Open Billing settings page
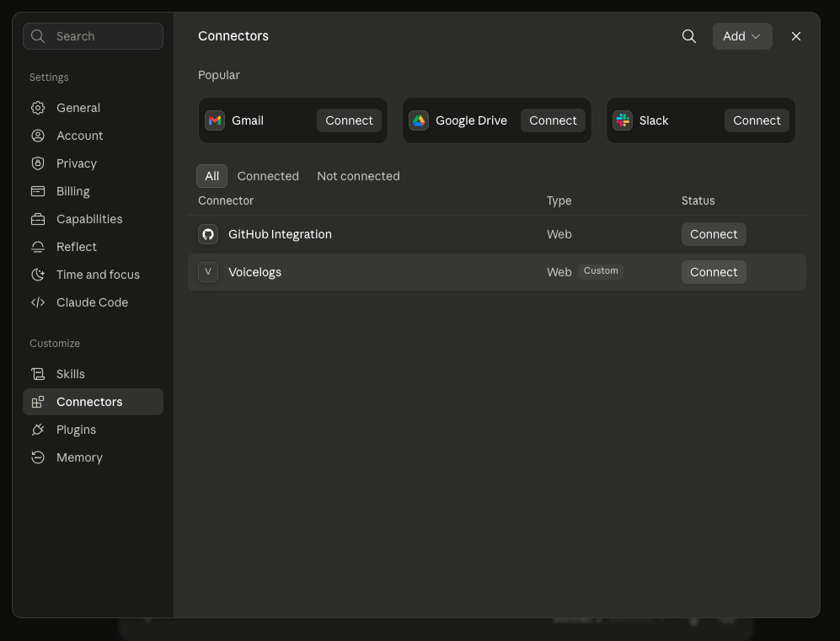 pyautogui.click(x=94, y=191)
